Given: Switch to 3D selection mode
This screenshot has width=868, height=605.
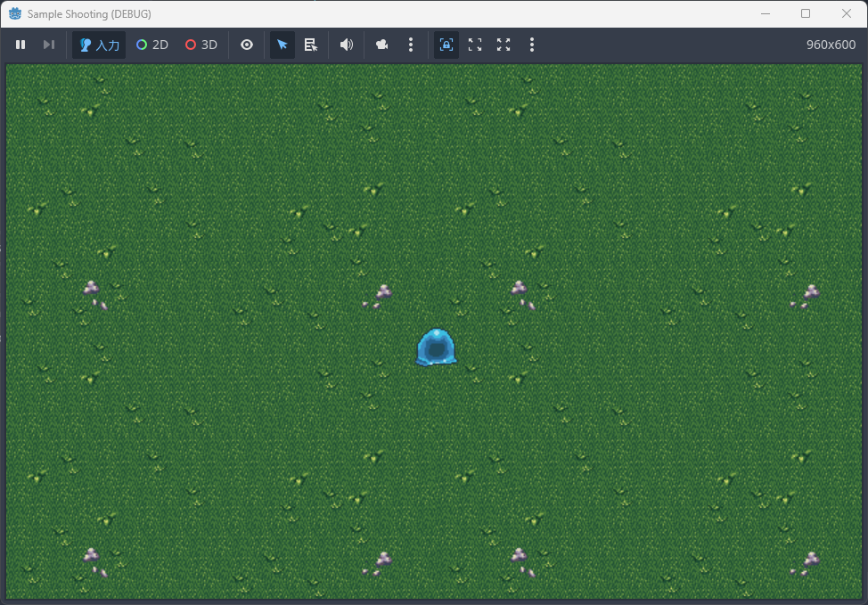Looking at the screenshot, I should point(201,45).
